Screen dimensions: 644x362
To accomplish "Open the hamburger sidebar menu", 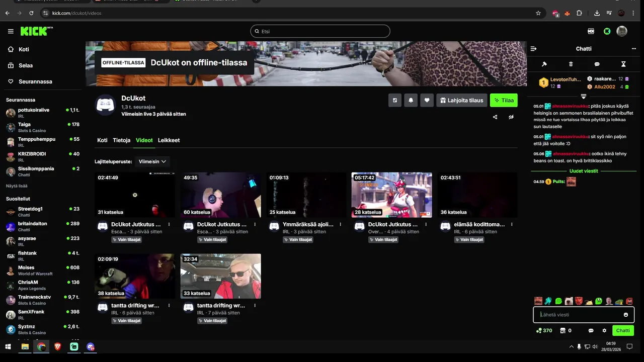I will pyautogui.click(x=11, y=31).
